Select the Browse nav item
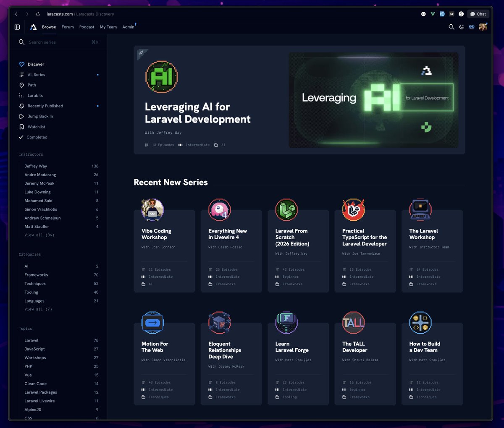The height and width of the screenshot is (428, 504). click(49, 27)
